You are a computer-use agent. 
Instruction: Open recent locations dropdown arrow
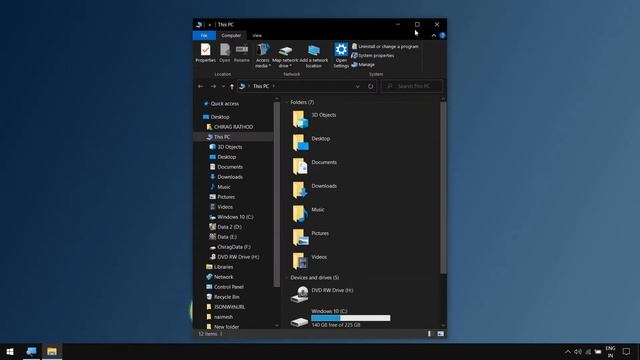(223, 86)
